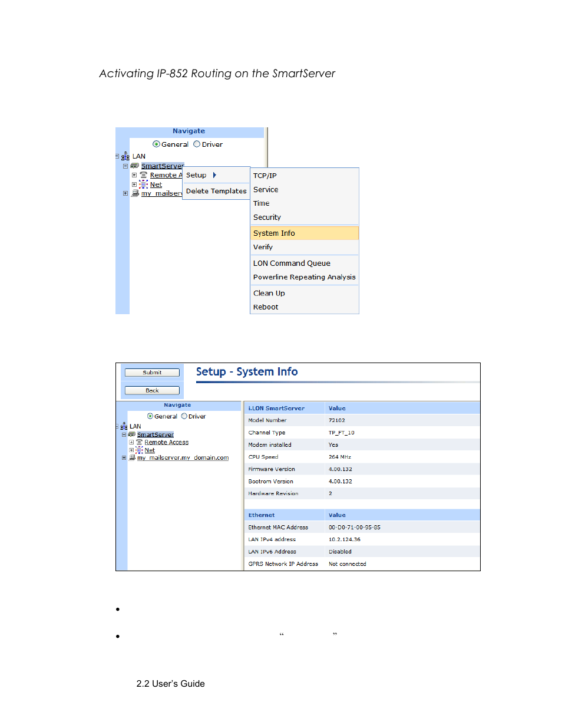
Task: Click Remote Access phone icon in lower tree
Action: (140, 442)
